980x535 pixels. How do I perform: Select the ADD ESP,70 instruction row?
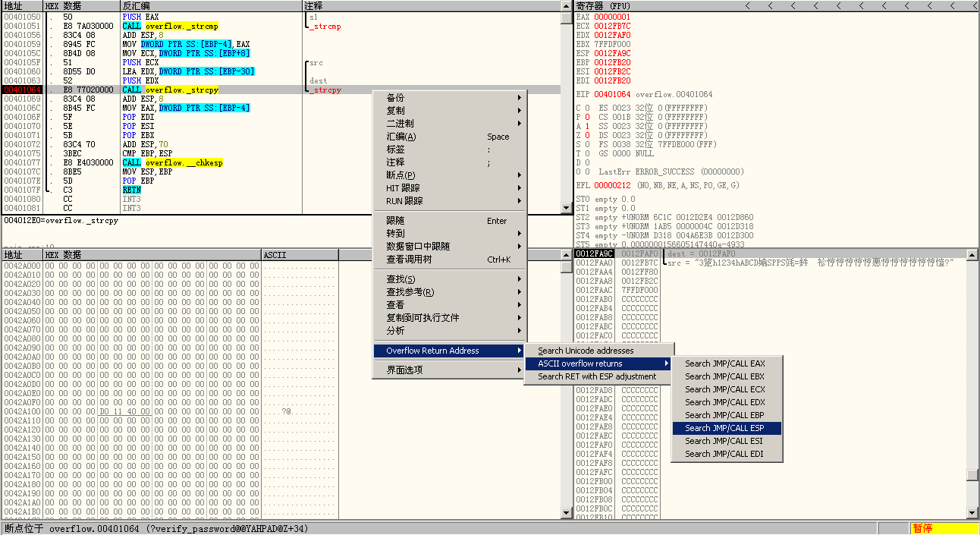tap(281, 144)
